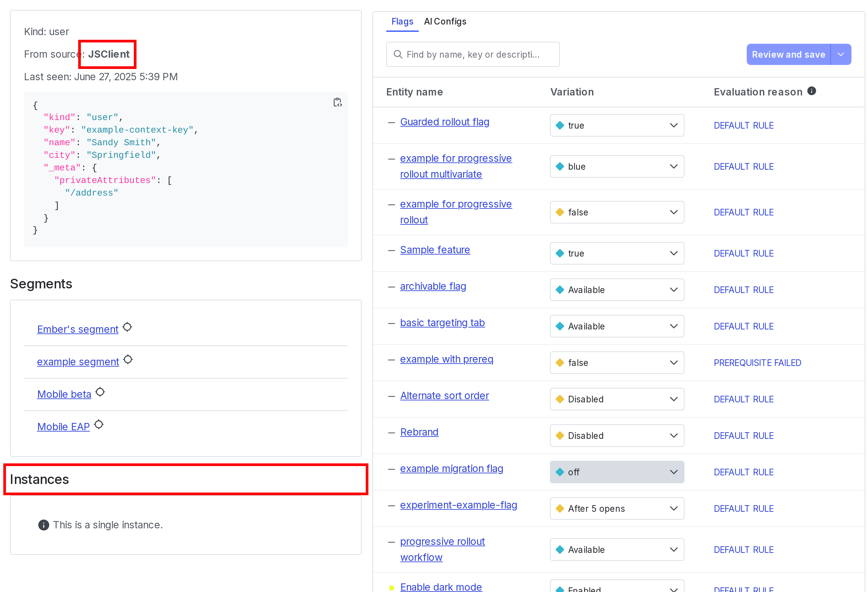Open the variation dropdown for Guarded rollout flag
This screenshot has height=592, width=868.
tap(617, 126)
